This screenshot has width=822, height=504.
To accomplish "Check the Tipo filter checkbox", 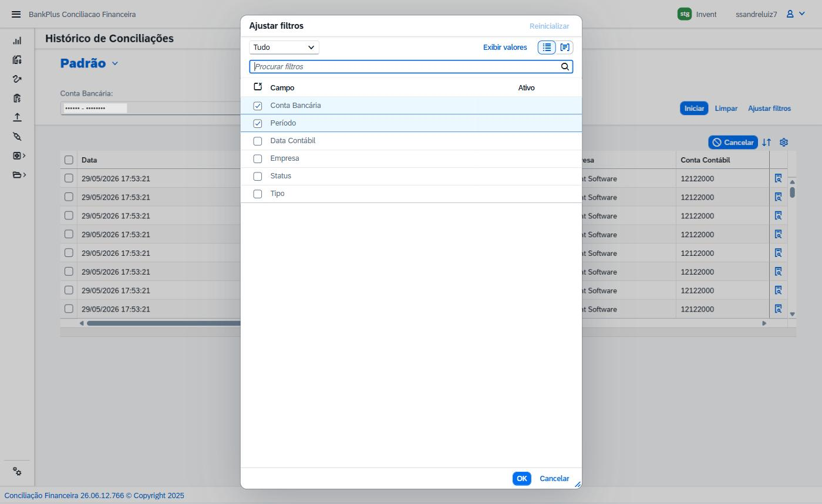I will point(257,194).
